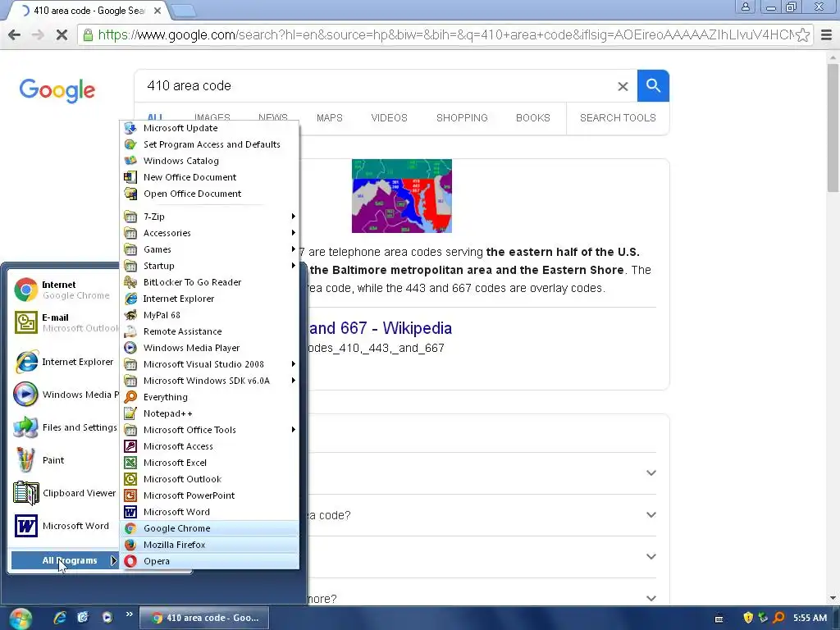Click the 410 area code search field
840x630 pixels.
(375, 85)
